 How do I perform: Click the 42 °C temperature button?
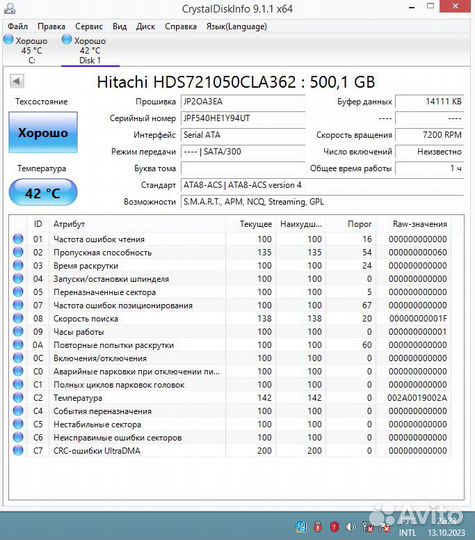click(43, 193)
